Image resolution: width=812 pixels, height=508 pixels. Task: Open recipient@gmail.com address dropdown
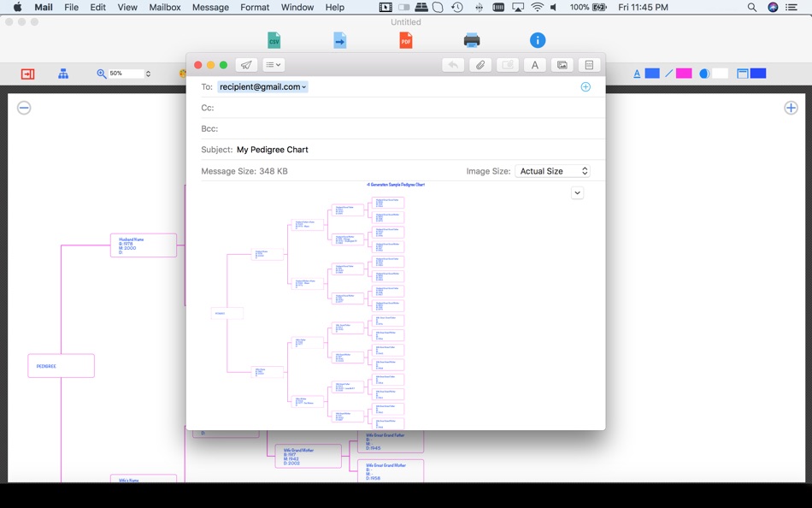click(x=304, y=87)
